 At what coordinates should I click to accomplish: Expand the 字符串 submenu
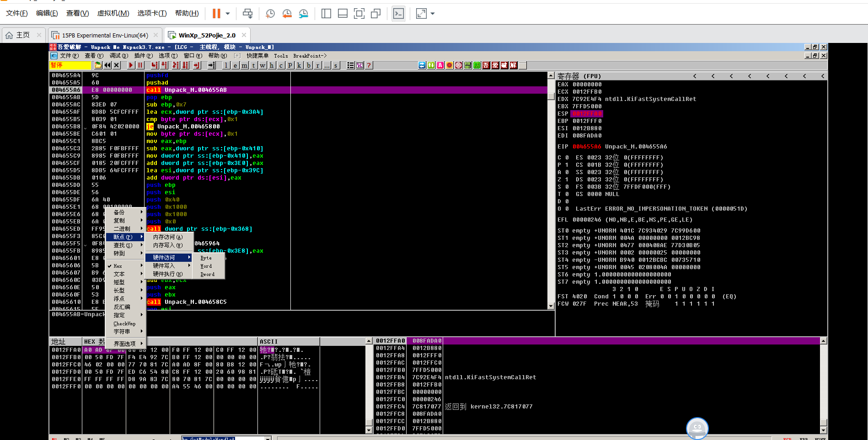[x=124, y=331]
